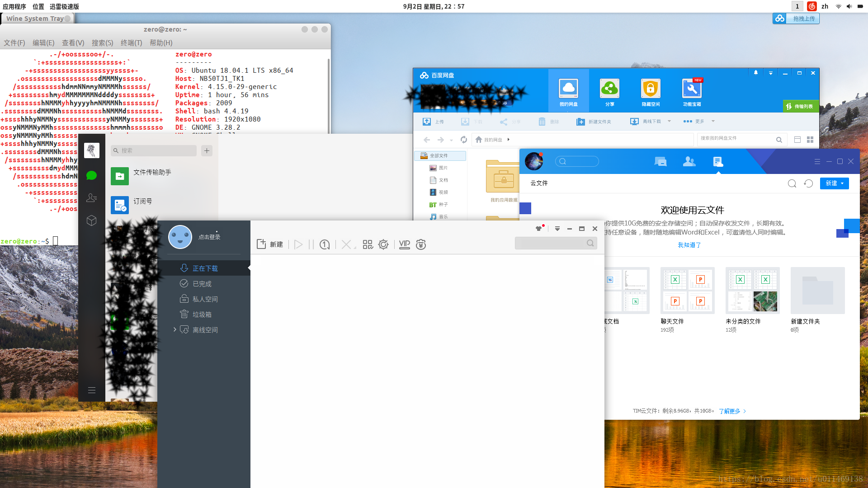Click the TIM user avatar
Image resolution: width=868 pixels, height=488 pixels.
coord(534,161)
